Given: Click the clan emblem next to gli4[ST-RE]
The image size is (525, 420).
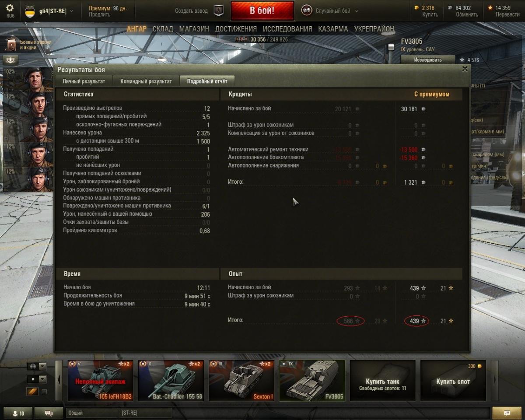Looking at the screenshot, I should tap(30, 11).
